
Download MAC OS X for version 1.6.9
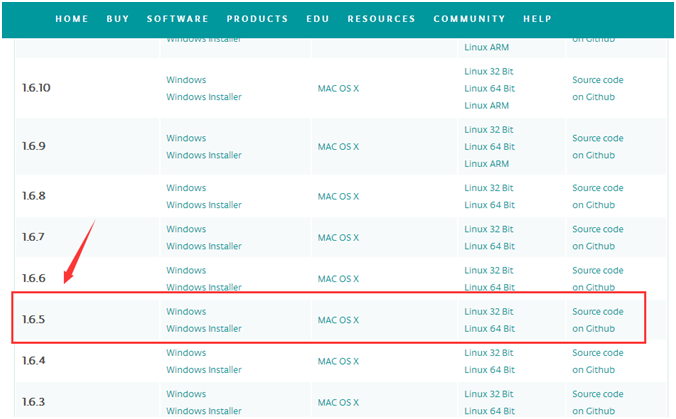coord(338,147)
